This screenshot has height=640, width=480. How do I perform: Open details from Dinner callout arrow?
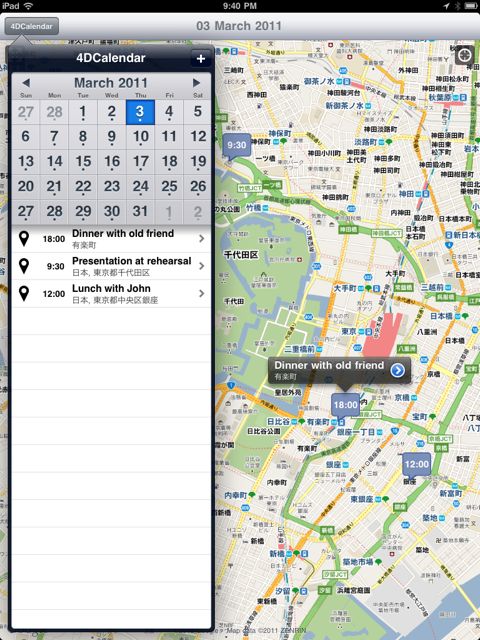pyautogui.click(x=397, y=370)
